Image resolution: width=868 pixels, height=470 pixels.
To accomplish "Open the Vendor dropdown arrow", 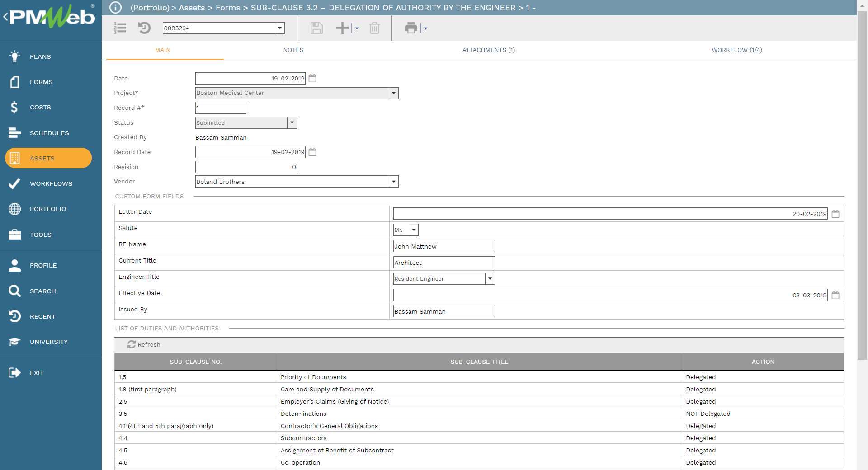I will pos(394,182).
